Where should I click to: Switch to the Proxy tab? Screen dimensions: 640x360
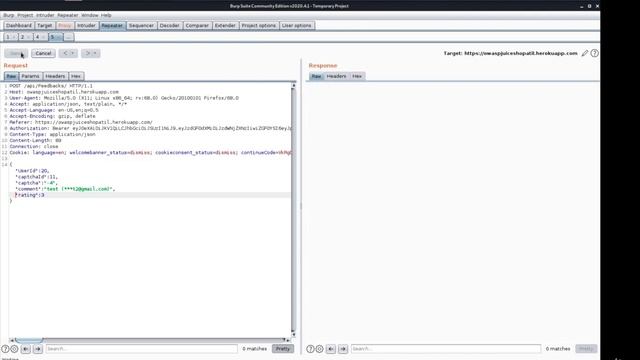(64, 25)
